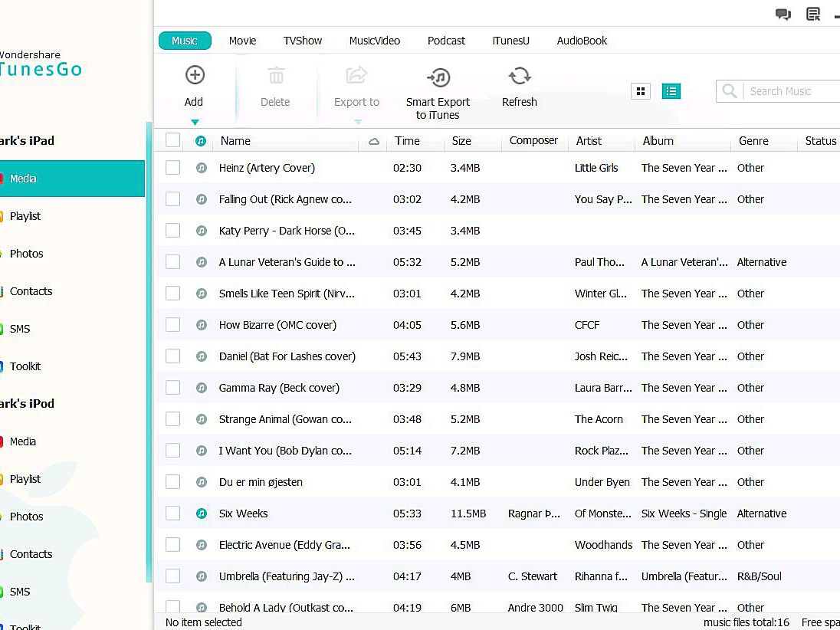Image resolution: width=840 pixels, height=630 pixels.
Task: Open Photos under iPod
Action: click(26, 517)
